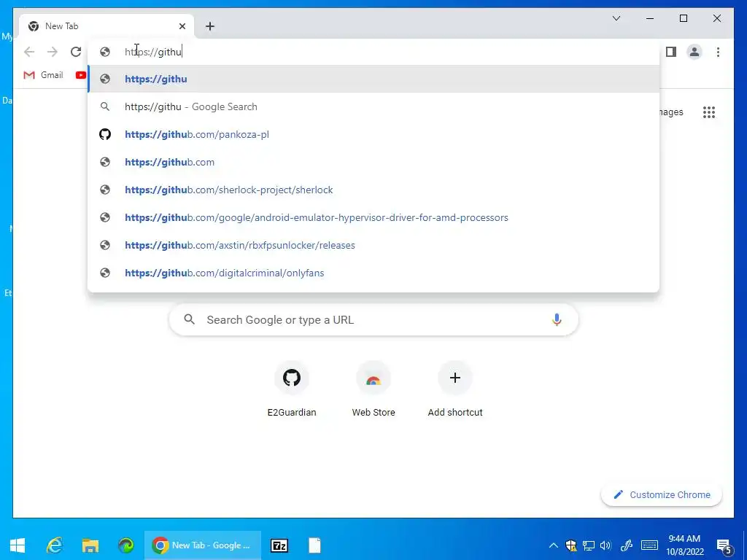Click the Chrome New Tab taskbar button
Viewport: 747px width, 560px height.
coord(203,545)
